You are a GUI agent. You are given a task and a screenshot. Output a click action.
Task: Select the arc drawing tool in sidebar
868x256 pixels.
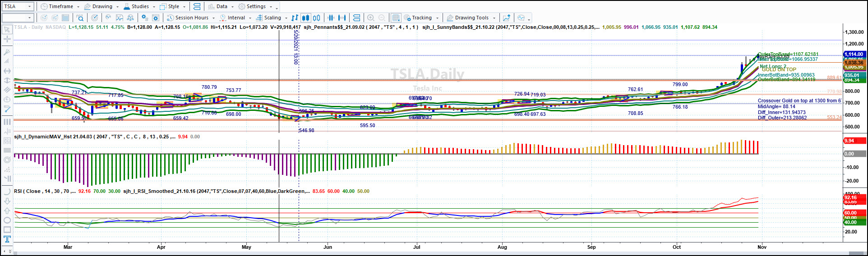(7, 191)
